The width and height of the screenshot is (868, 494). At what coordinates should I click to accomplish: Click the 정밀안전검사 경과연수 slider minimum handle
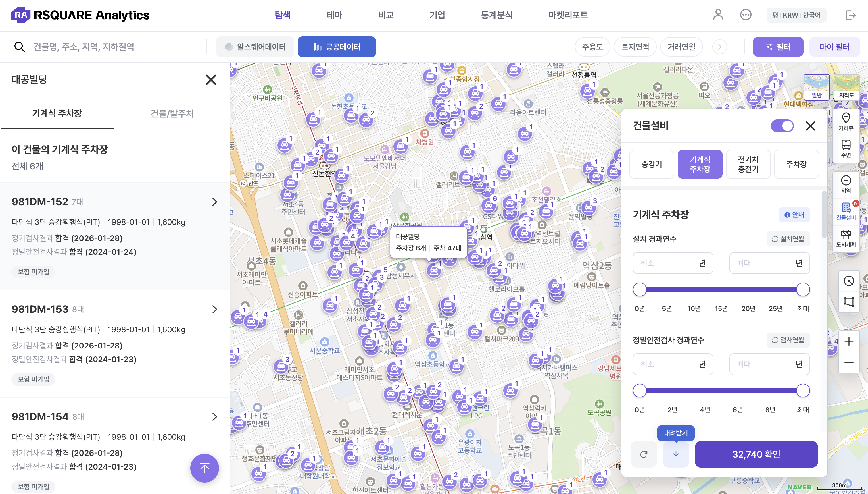640,391
